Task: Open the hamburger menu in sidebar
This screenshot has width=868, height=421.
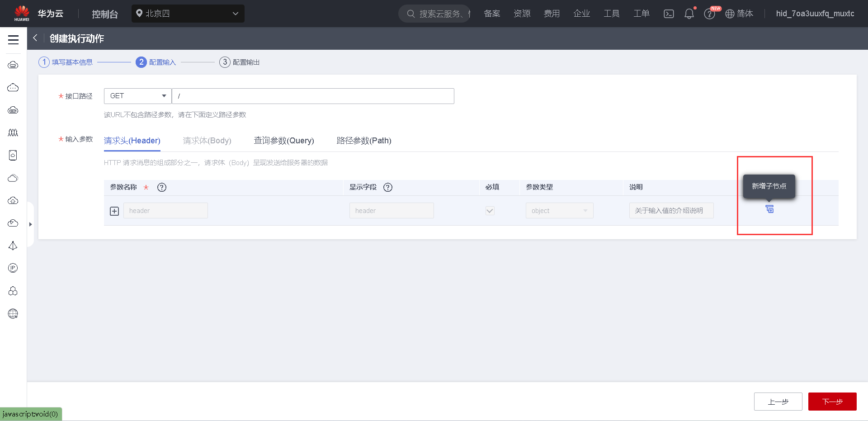Action: tap(13, 40)
